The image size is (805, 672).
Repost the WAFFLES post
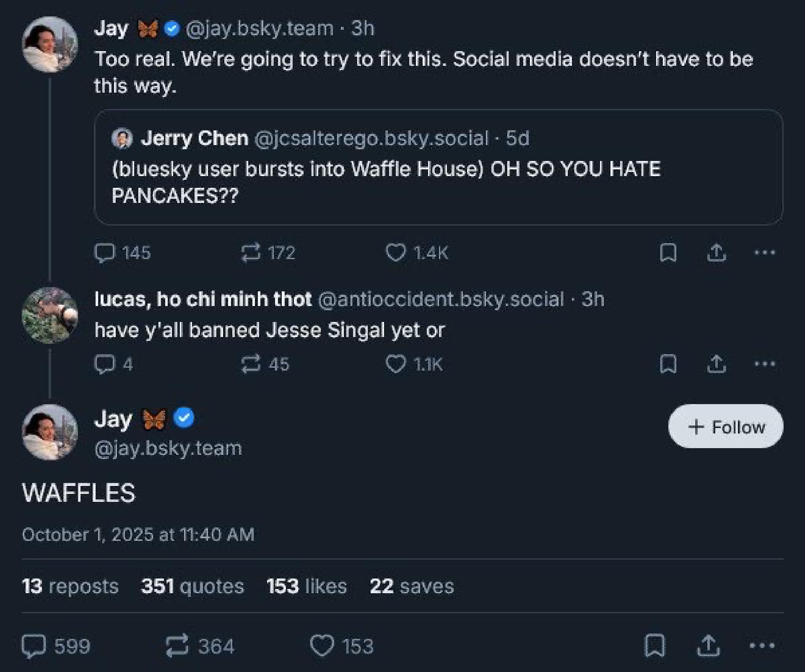click(178, 646)
